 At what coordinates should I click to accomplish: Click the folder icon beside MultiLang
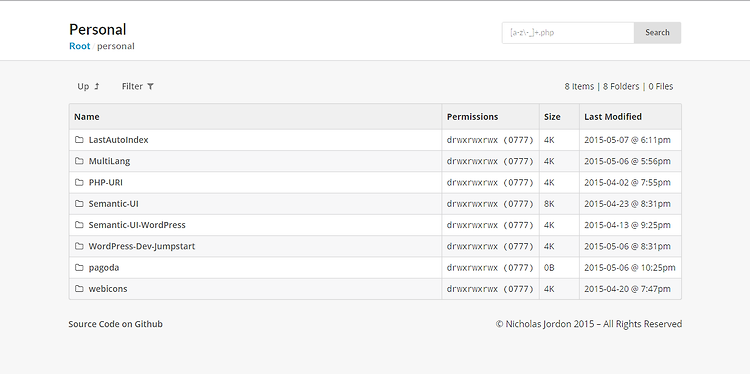click(x=79, y=161)
